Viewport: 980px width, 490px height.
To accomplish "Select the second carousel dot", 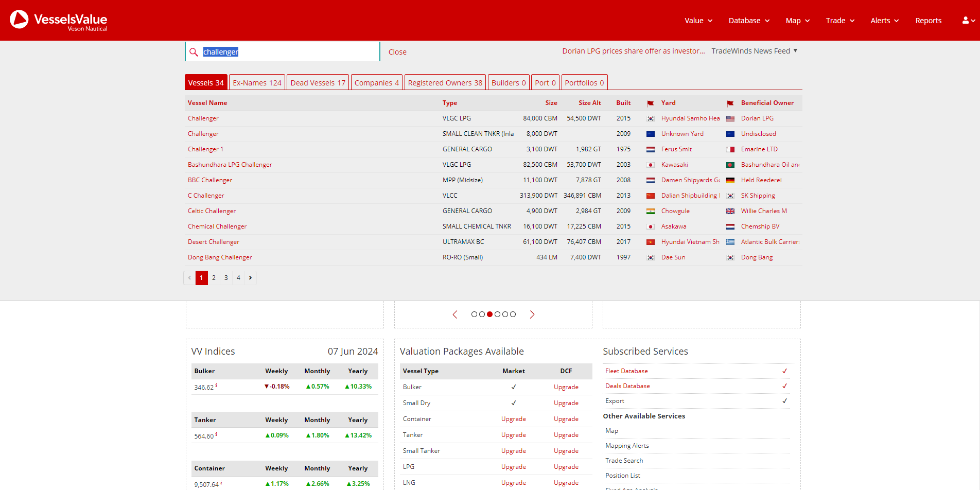I will 482,314.
